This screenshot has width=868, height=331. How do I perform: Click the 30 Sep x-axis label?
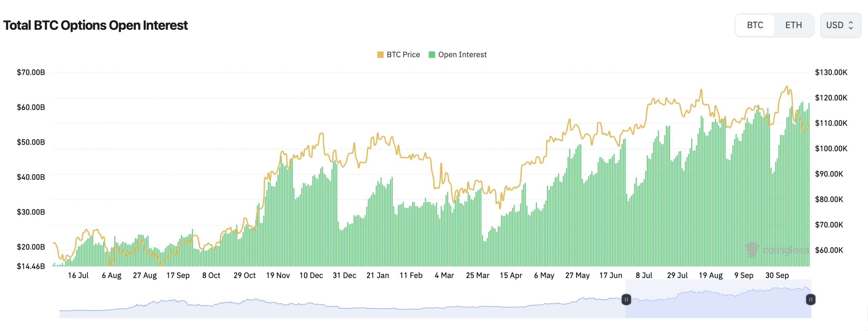click(x=777, y=275)
